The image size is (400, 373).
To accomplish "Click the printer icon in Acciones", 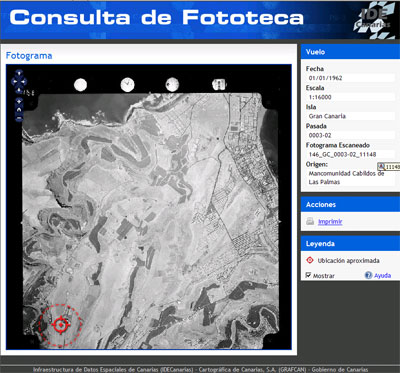I will 310,221.
